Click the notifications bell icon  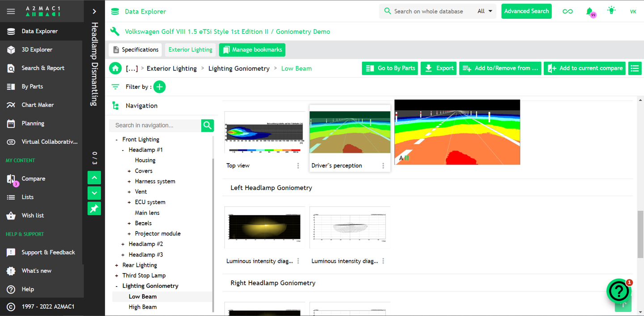click(x=589, y=11)
